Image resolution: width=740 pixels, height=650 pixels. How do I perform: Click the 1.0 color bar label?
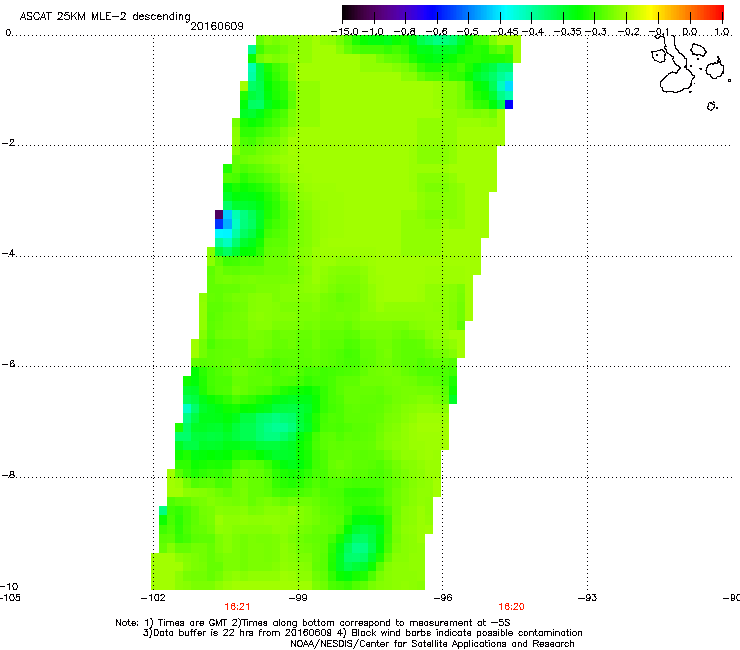(722, 32)
